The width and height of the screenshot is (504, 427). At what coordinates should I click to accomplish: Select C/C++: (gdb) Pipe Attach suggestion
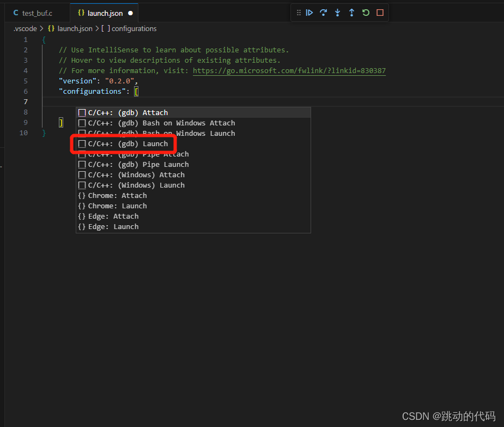(x=193, y=154)
